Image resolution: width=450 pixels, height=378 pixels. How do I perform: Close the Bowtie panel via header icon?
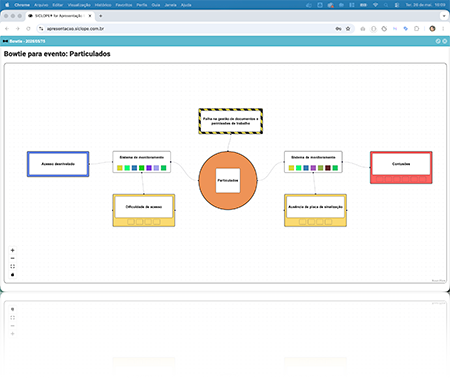click(445, 41)
